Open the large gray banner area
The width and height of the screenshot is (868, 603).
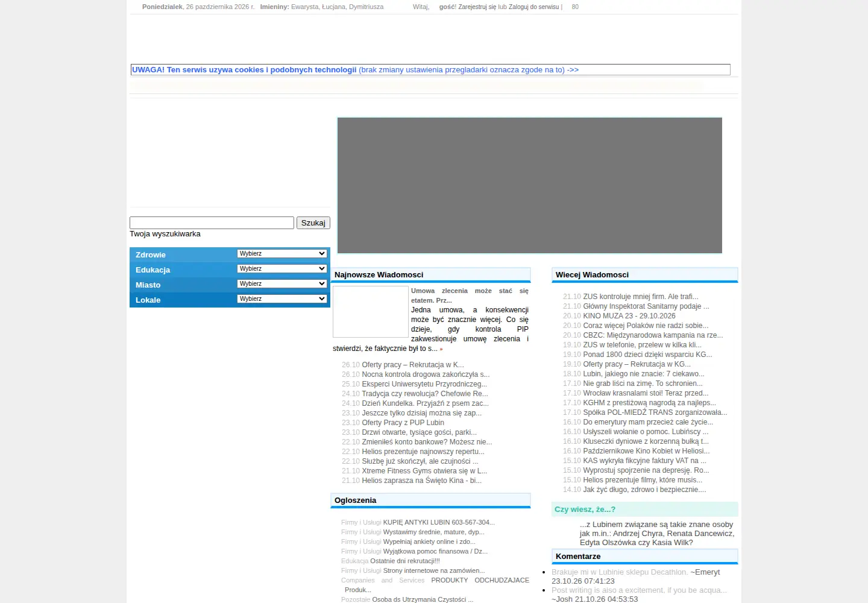coord(530,186)
